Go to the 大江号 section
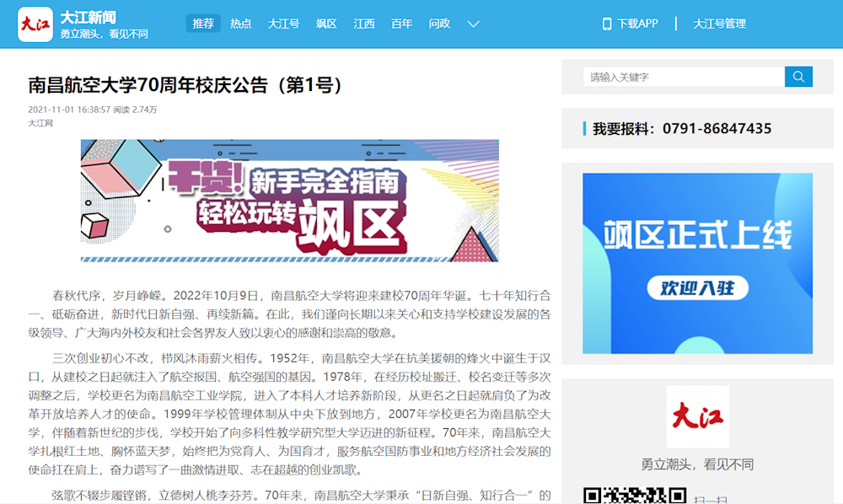The height and width of the screenshot is (504, 843). pos(283,24)
